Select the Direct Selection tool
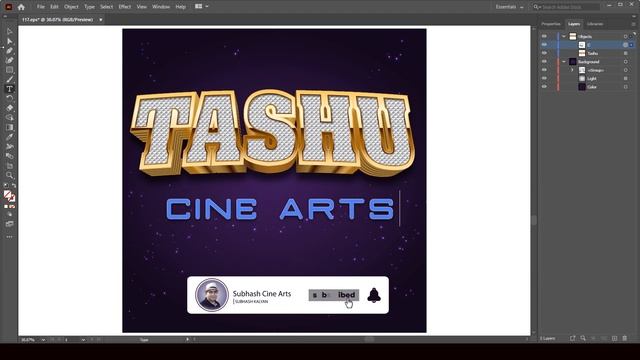 click(x=9, y=41)
